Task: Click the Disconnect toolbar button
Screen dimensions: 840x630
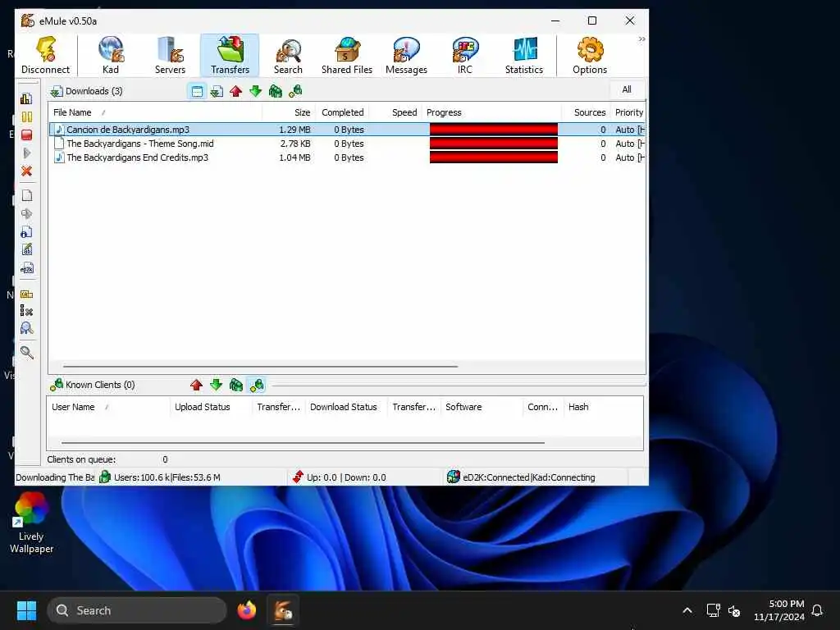Action: coord(46,55)
